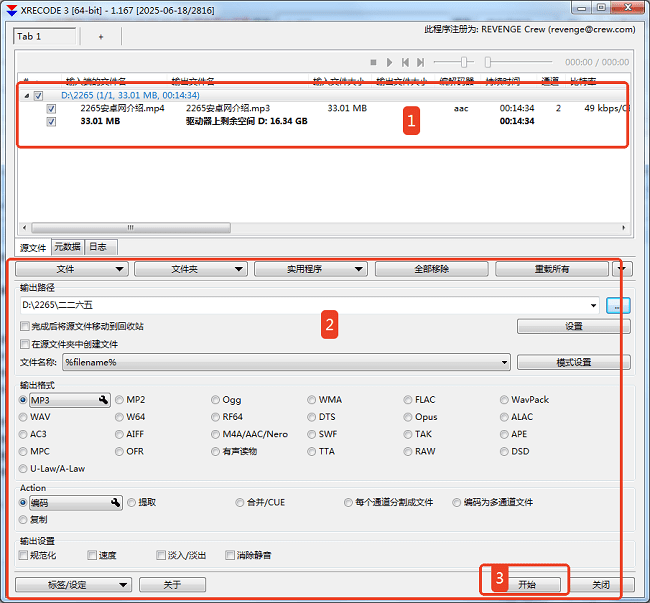Image resolution: width=650 pixels, height=603 pixels.
Task: Collapse the D:\2265 folder group
Action: [27, 96]
